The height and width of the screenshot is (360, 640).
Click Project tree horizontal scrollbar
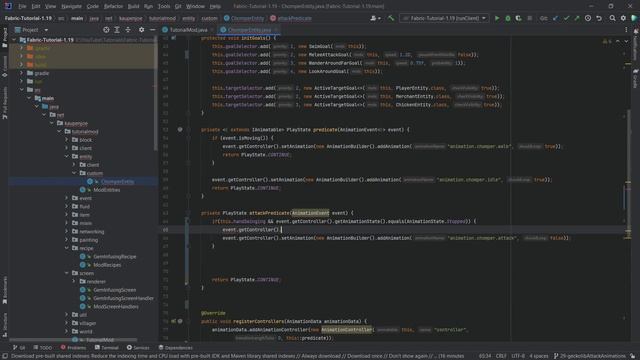pos(73,340)
